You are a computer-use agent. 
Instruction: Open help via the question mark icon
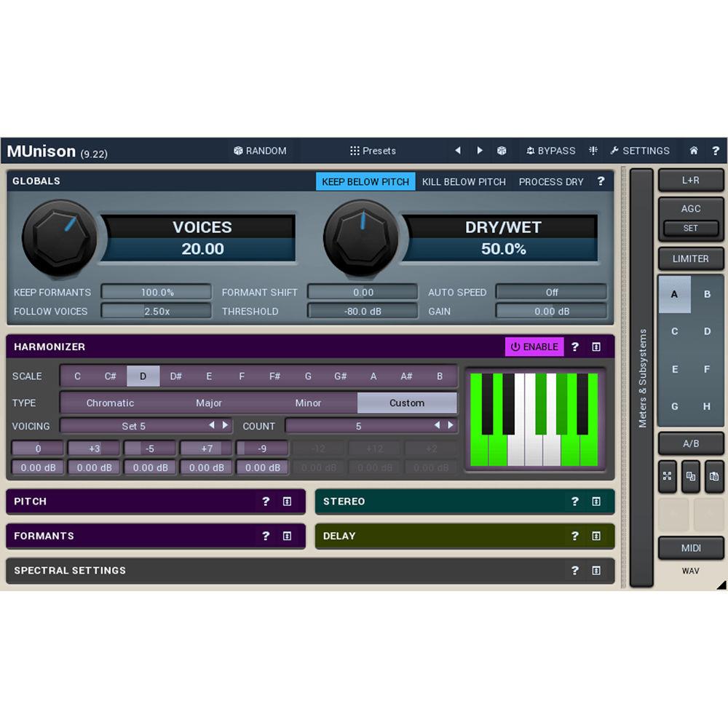(716, 151)
